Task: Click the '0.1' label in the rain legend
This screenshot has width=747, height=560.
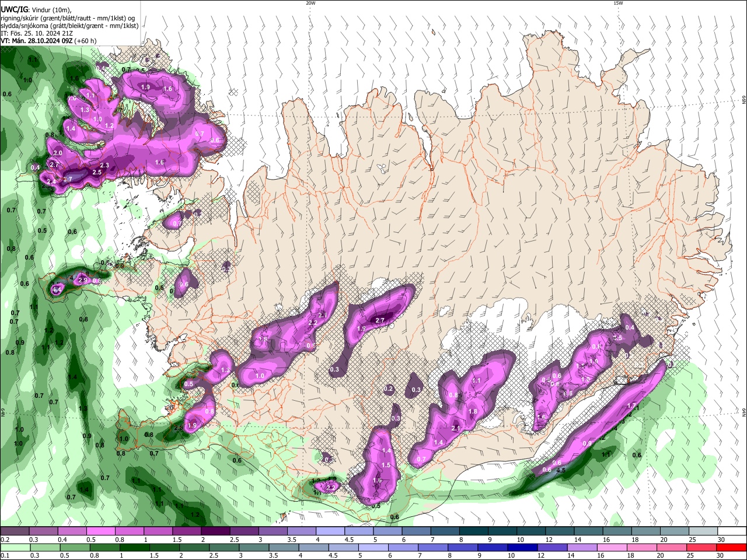Action: 4,555
